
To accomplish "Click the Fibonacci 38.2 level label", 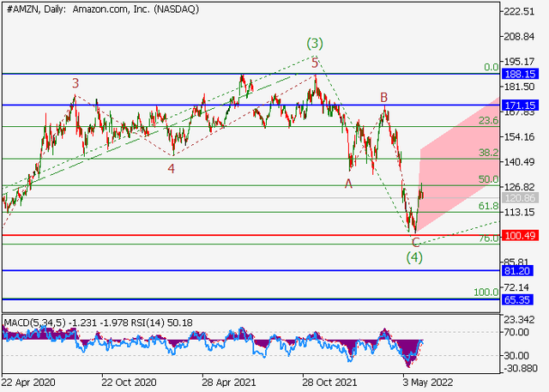I will coord(488,153).
